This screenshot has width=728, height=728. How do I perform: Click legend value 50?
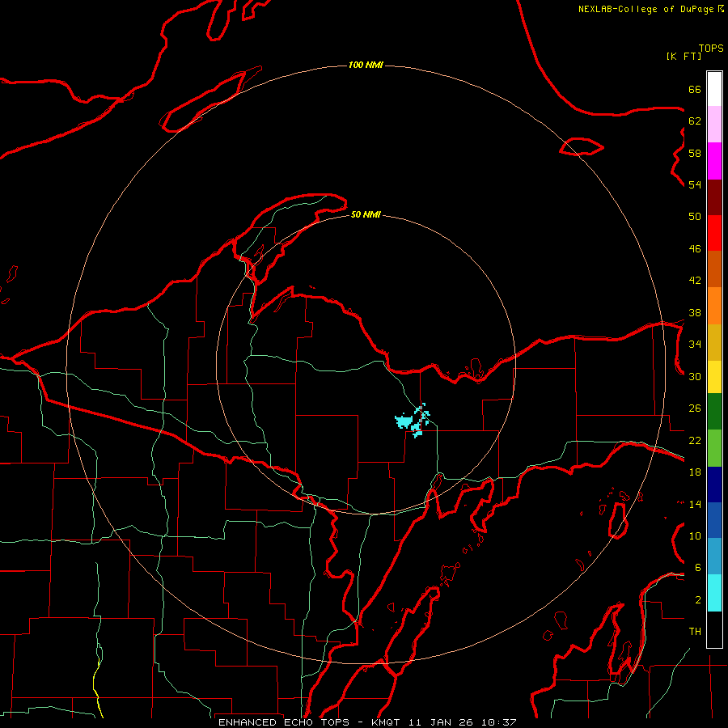pos(695,217)
